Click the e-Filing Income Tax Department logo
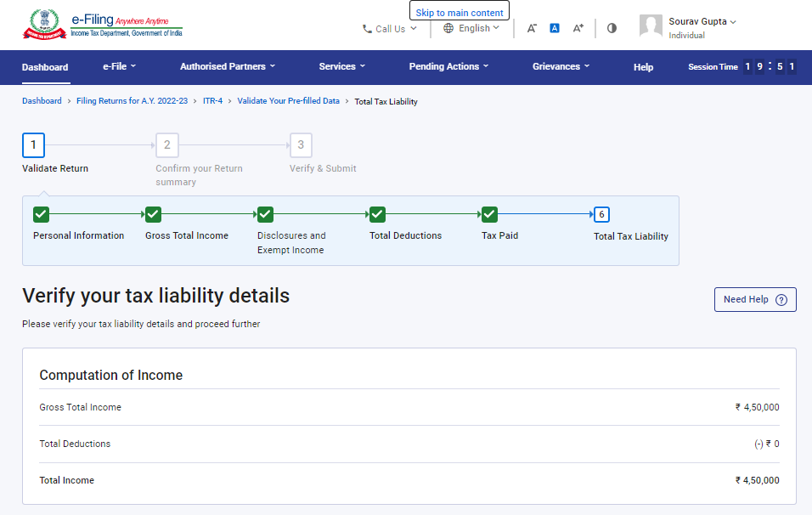Viewport: 812px width, 515px height. [103, 25]
